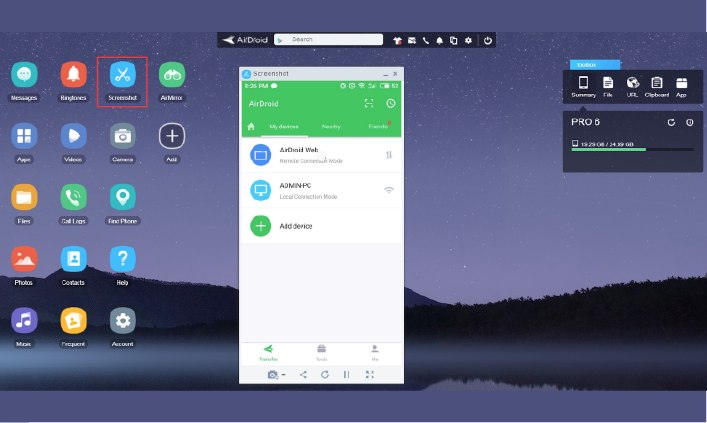This screenshot has height=423, width=707.
Task: Open the Transfer bottom tab
Action: pos(268,353)
